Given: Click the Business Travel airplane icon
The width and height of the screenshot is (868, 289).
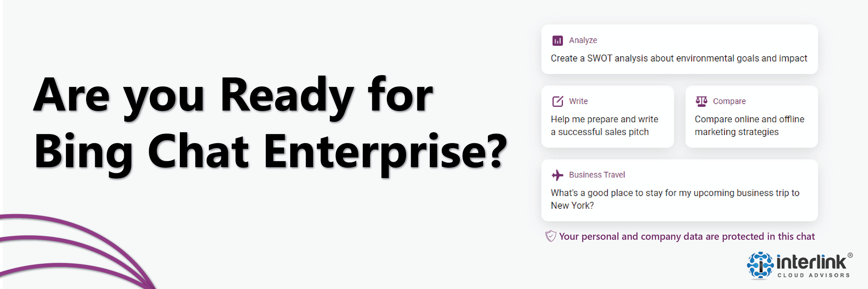Looking at the screenshot, I should [x=557, y=175].
